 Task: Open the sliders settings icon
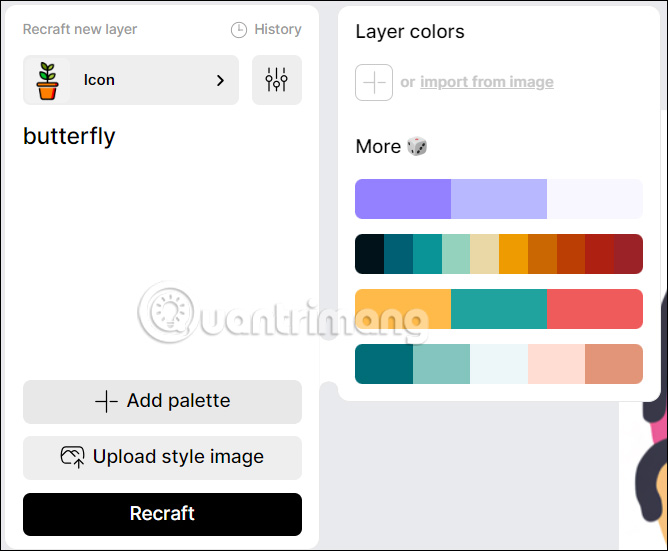pyautogui.click(x=277, y=80)
